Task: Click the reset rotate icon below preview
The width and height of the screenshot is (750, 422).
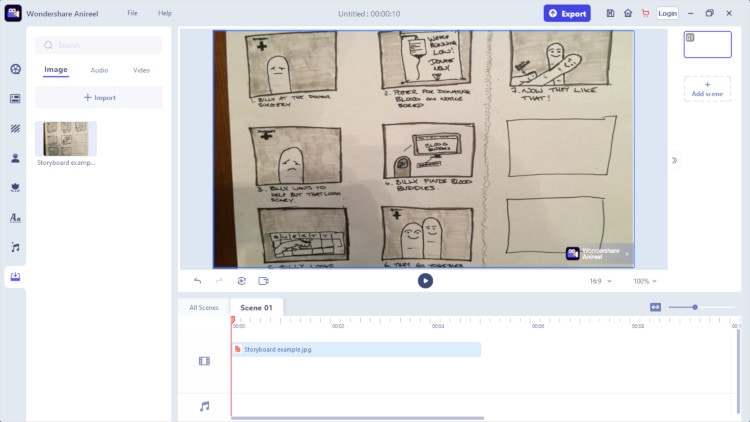Action: click(x=242, y=281)
